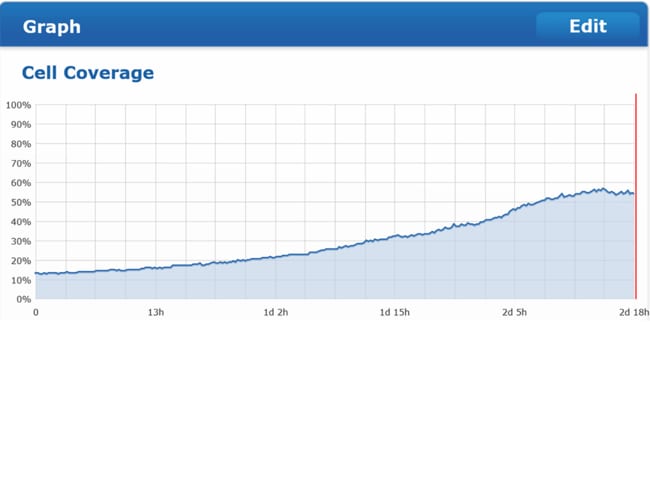Image resolution: width=650 pixels, height=488 pixels.
Task: Click the 30% y-axis label
Action: point(19,241)
